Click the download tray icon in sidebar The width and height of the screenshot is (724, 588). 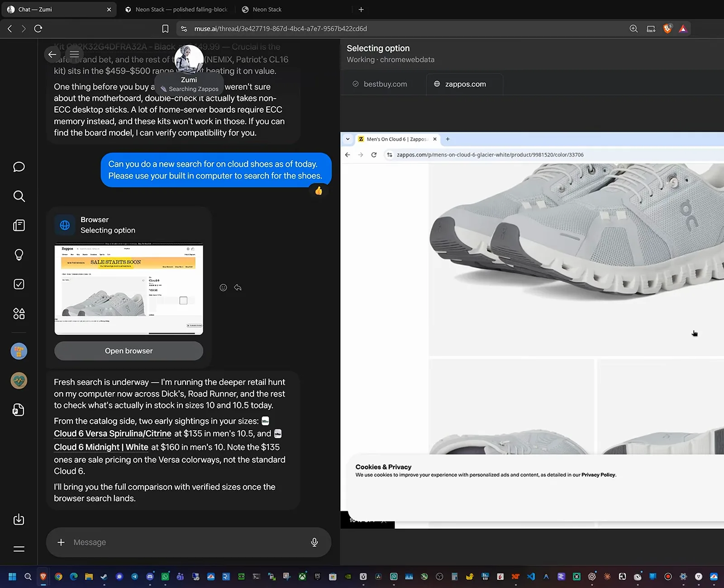tap(19, 519)
